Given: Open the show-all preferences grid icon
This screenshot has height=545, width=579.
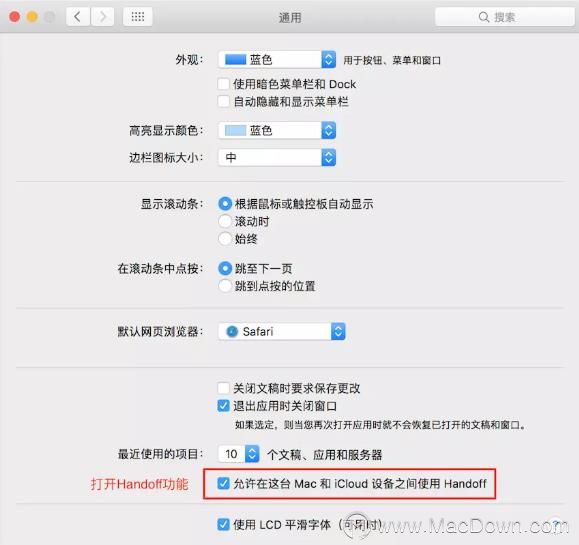Looking at the screenshot, I should [x=138, y=17].
